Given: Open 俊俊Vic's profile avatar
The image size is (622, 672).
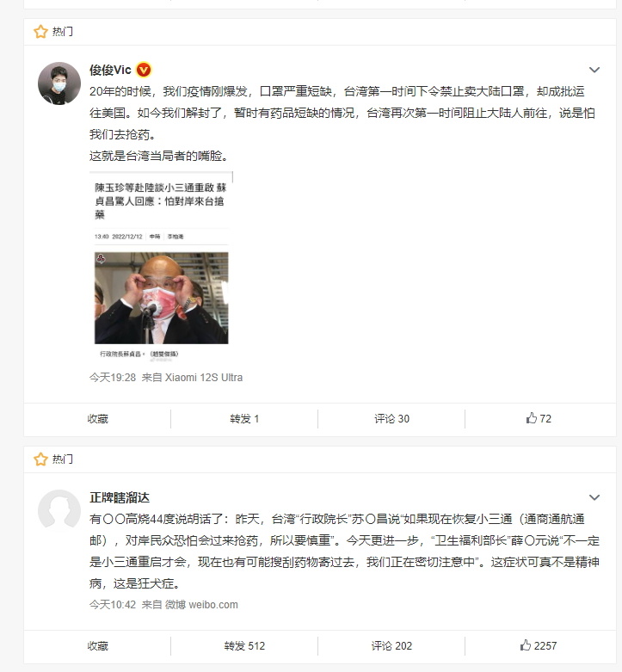Looking at the screenshot, I should pos(59,83).
